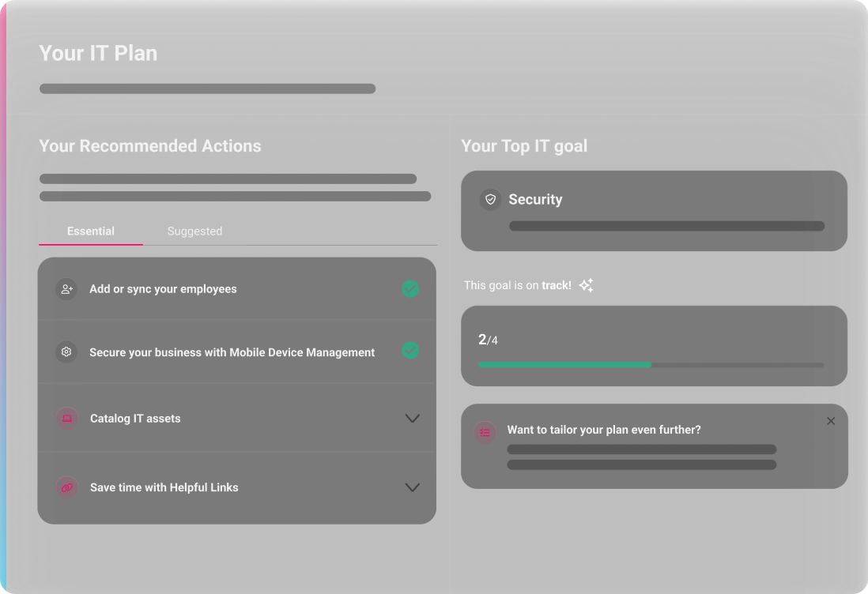This screenshot has height=594, width=868.
Task: Click the Mobile Device Management gear icon
Action: (66, 352)
